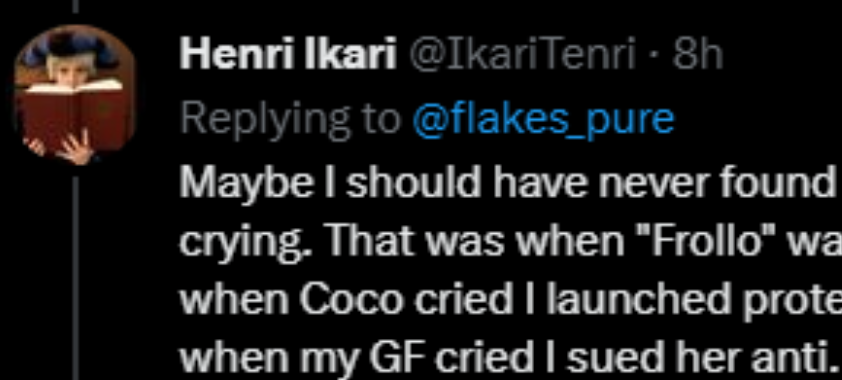Image resolution: width=842 pixels, height=380 pixels.
Task: Click the 'Replying to' label text
Action: pos(290,120)
